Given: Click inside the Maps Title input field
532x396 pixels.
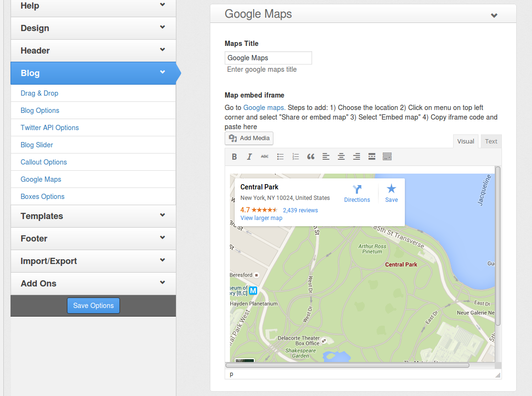Looking at the screenshot, I should tap(268, 57).
